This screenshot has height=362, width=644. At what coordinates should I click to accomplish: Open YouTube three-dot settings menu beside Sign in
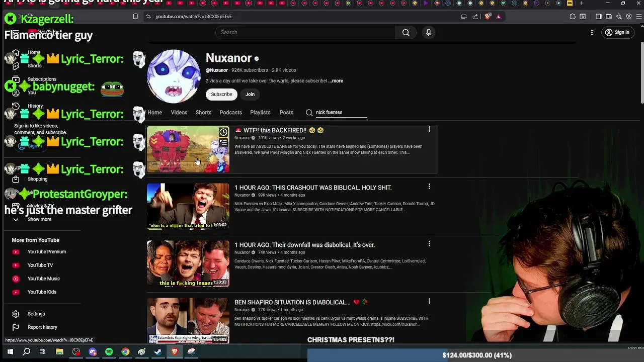[592, 33]
